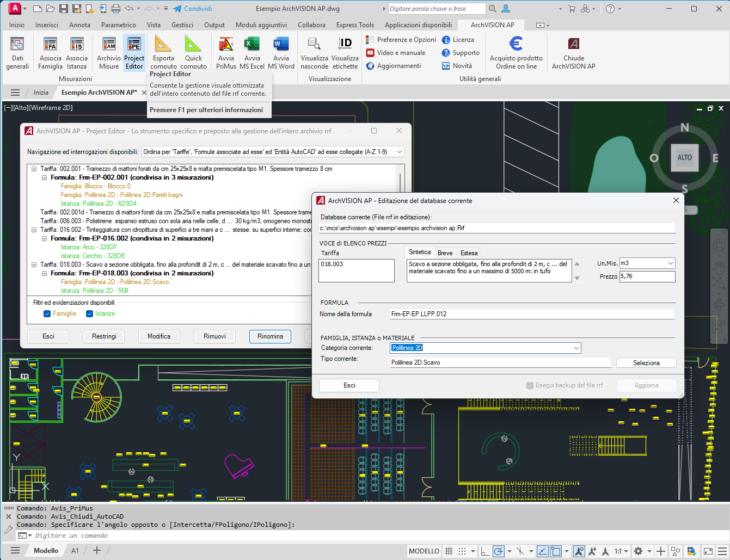730x560 pixels.
Task: Toggle the Famiglie filter checkbox
Action: [47, 313]
